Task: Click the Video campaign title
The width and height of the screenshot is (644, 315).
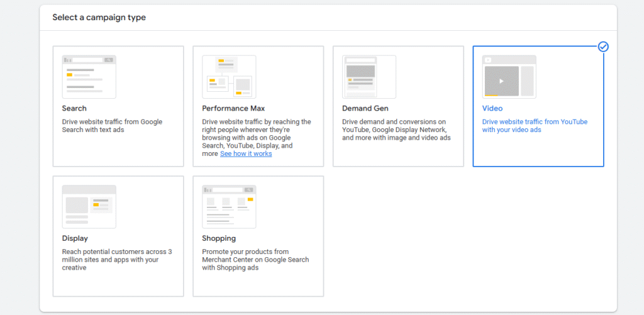Action: pos(492,108)
